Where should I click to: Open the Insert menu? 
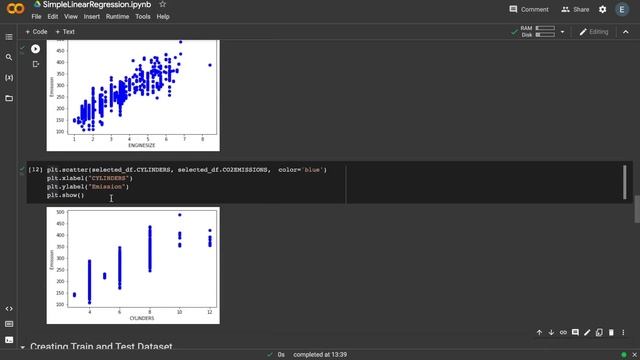(x=91, y=17)
